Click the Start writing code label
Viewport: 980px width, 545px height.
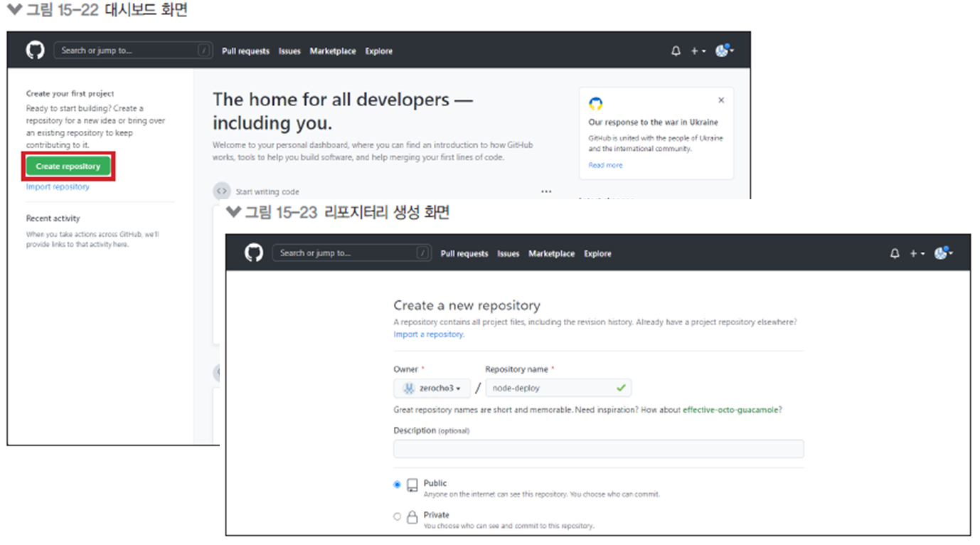click(x=267, y=191)
